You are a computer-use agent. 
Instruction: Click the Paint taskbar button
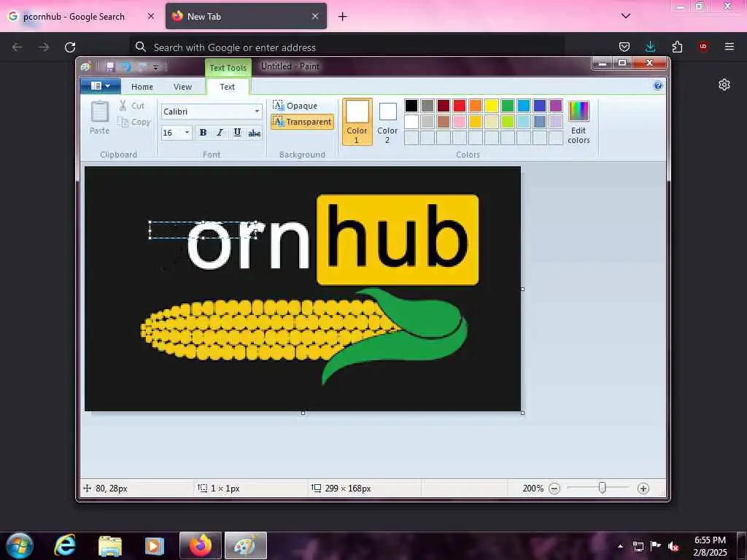tap(246, 545)
